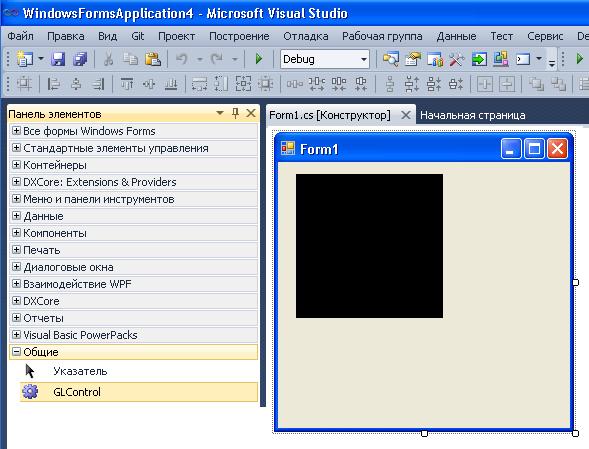Click Center Horizontally icon
Screen dimensions: 589x449
tap(485, 84)
